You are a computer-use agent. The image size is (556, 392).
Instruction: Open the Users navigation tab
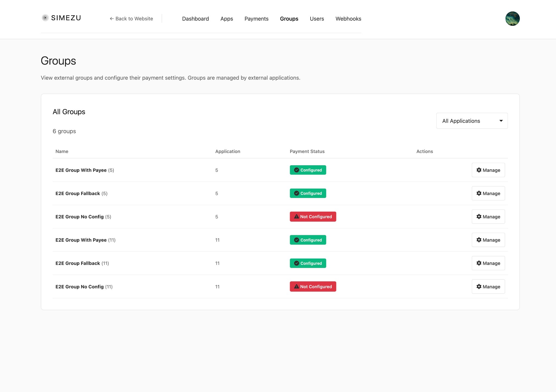point(317,19)
